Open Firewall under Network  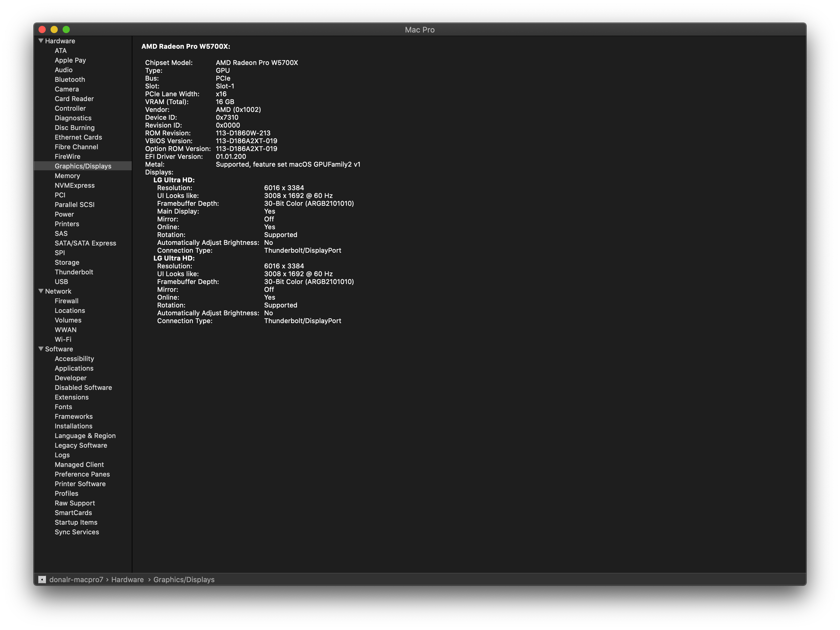[66, 301]
